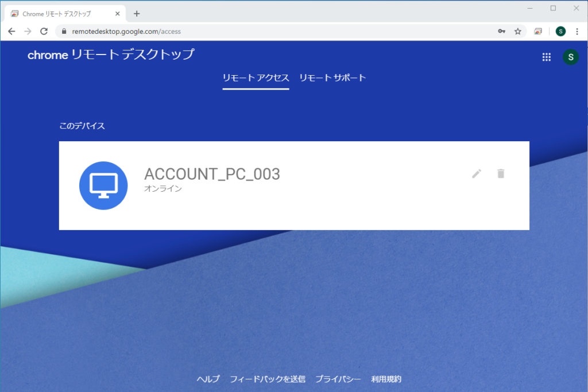Viewport: 588px width, 392px height.
Task: Click the ACCOUNT_PC_003 device name
Action: (212, 174)
